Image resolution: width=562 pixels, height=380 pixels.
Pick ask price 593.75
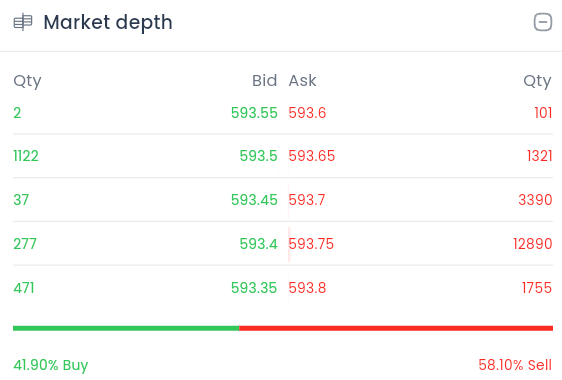click(311, 244)
